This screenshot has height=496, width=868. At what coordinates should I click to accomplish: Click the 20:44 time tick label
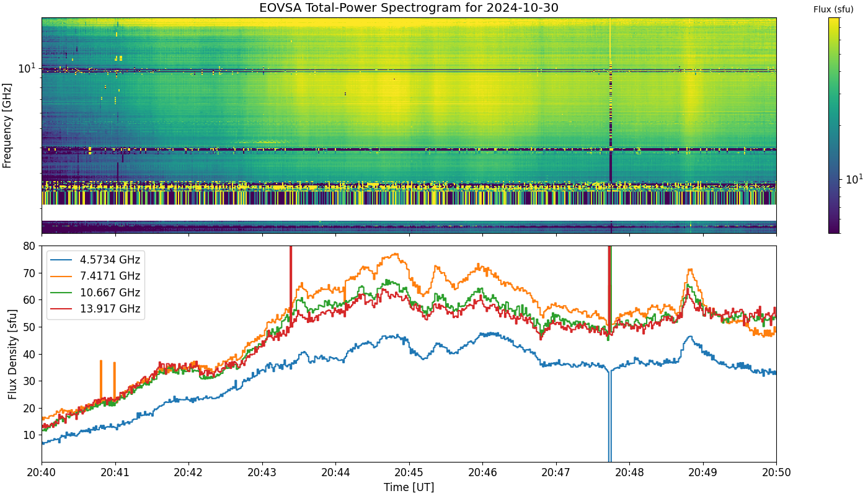tap(336, 473)
